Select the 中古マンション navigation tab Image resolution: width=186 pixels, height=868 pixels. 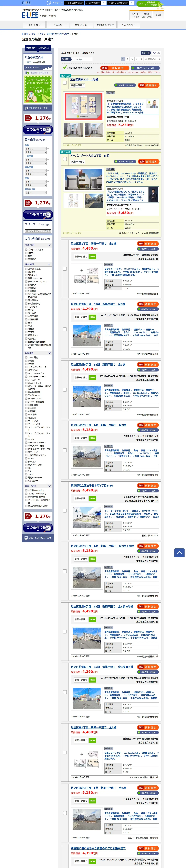click(129, 25)
